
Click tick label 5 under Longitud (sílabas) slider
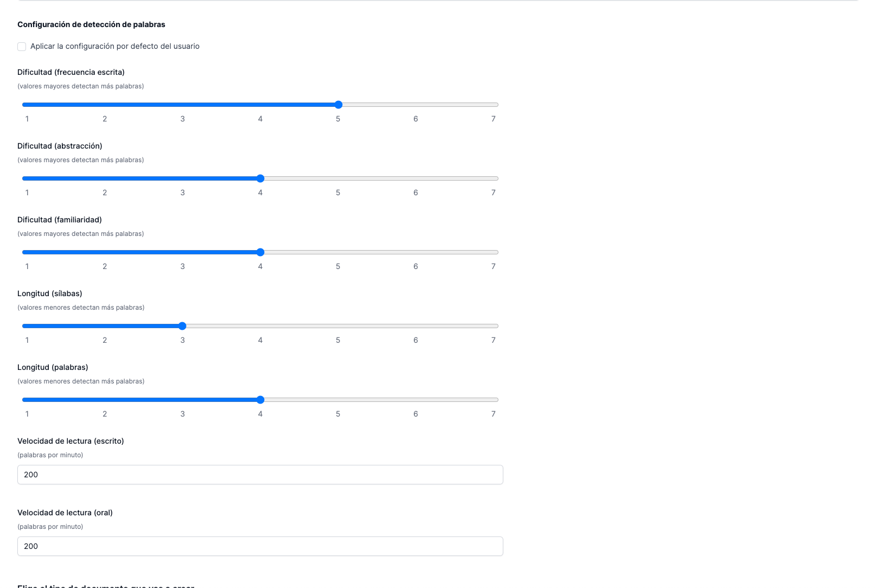pyautogui.click(x=338, y=340)
